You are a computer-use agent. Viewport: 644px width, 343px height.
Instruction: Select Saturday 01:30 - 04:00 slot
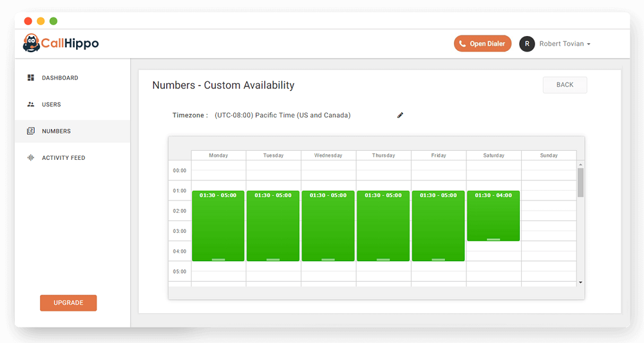493,216
